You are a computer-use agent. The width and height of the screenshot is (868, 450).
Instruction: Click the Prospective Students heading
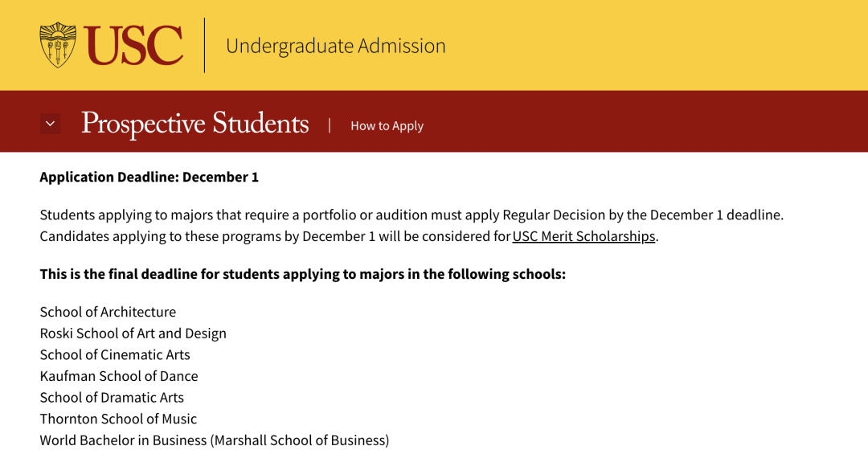click(194, 124)
